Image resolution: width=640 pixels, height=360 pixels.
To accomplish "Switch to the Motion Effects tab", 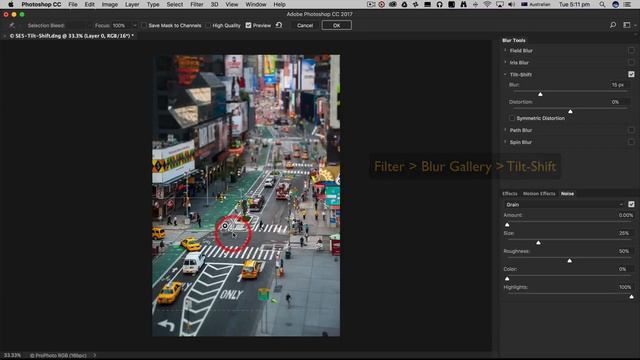I will pos(539,193).
